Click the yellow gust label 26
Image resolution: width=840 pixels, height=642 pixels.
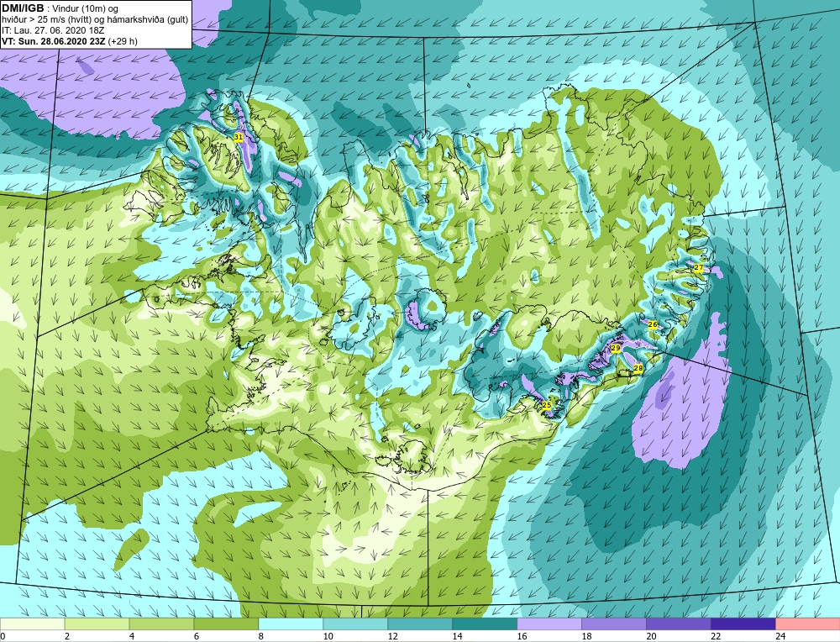[x=653, y=324]
